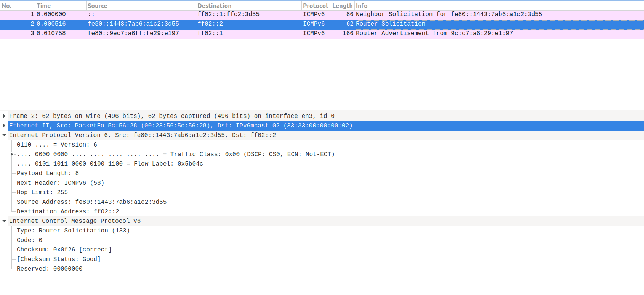Click the Time column header
Image resolution: width=644 pixels, height=295 pixels.
pyautogui.click(x=60, y=6)
